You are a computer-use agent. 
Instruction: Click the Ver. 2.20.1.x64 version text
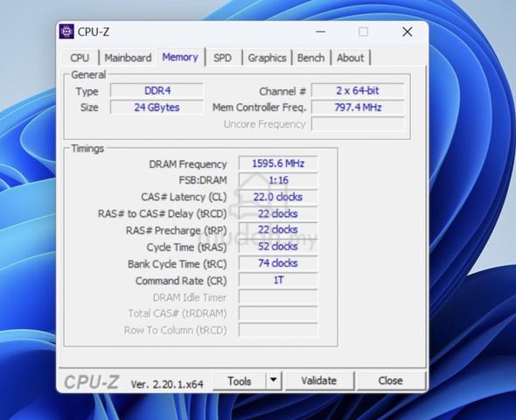coord(167,384)
